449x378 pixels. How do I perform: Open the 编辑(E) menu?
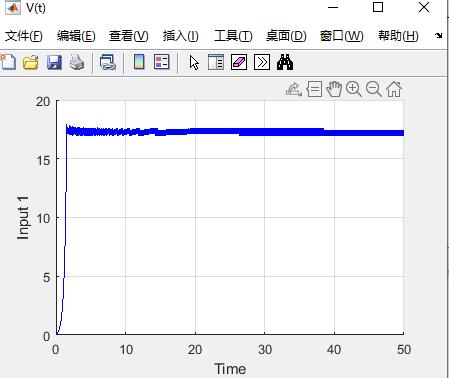[76, 36]
